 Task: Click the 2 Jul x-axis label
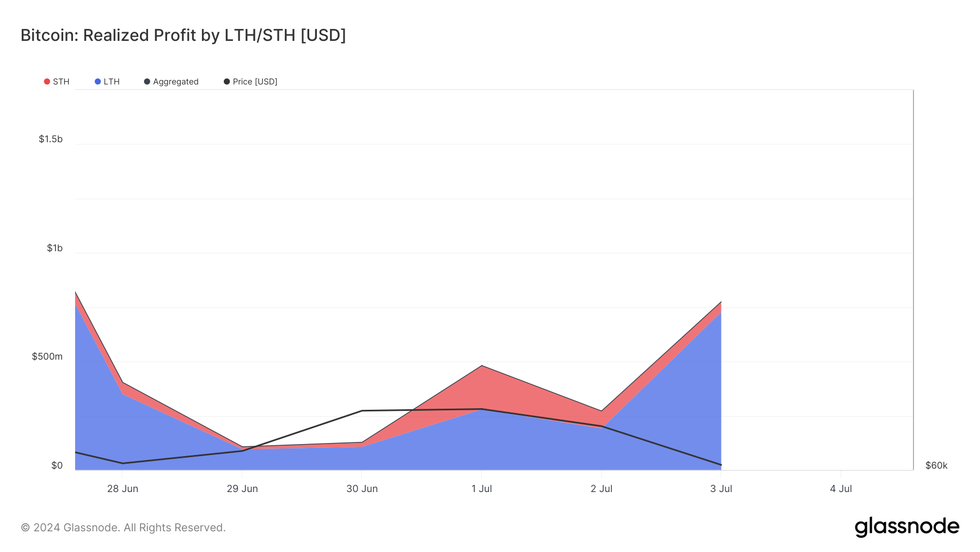point(602,489)
